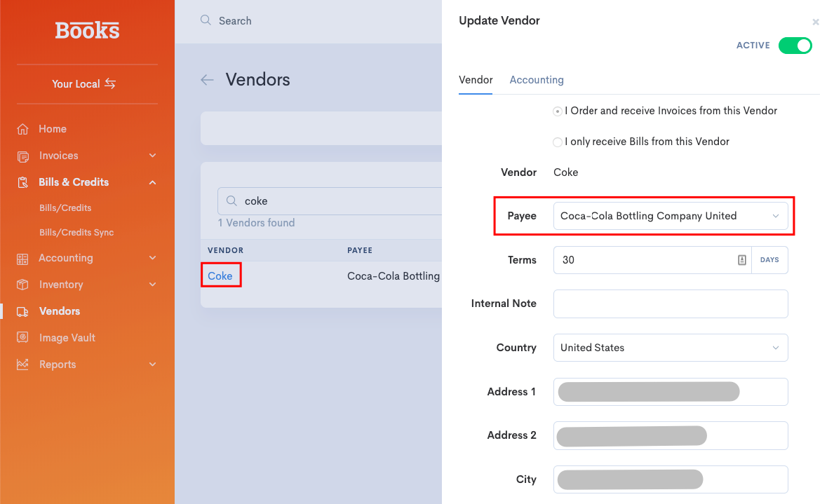Switch to the Accounting tab
Screen dimensions: 834x504
(537, 80)
